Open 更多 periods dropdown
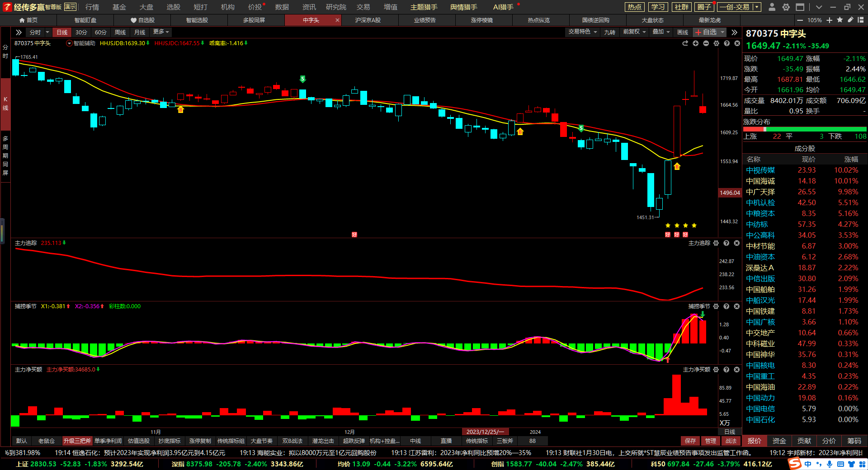The height and width of the screenshot is (470, 868). pos(161,32)
